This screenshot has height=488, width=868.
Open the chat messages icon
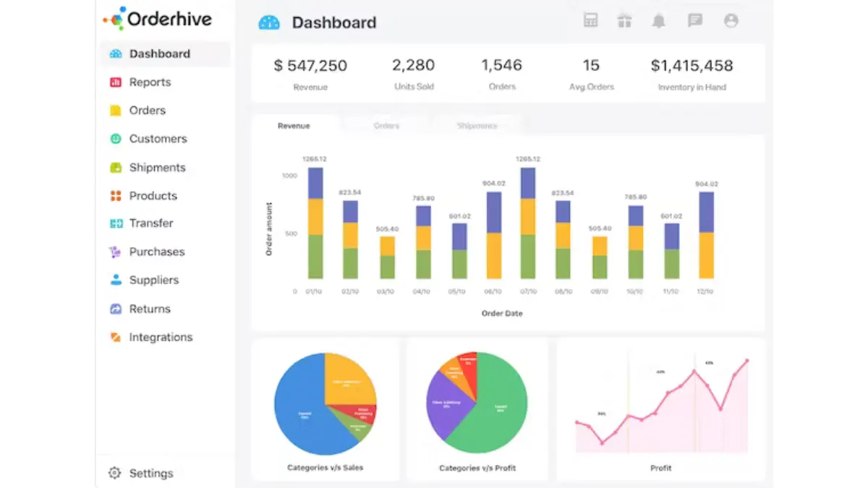click(x=695, y=20)
